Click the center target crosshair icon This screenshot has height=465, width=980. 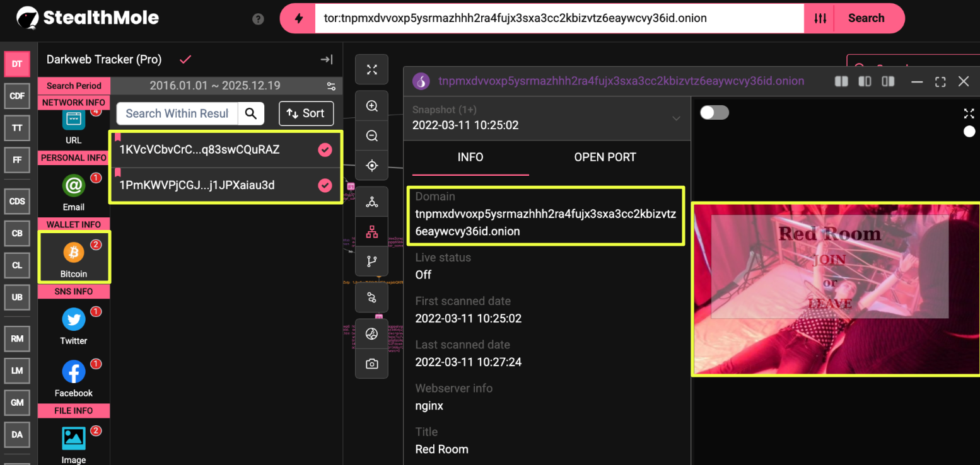click(372, 166)
